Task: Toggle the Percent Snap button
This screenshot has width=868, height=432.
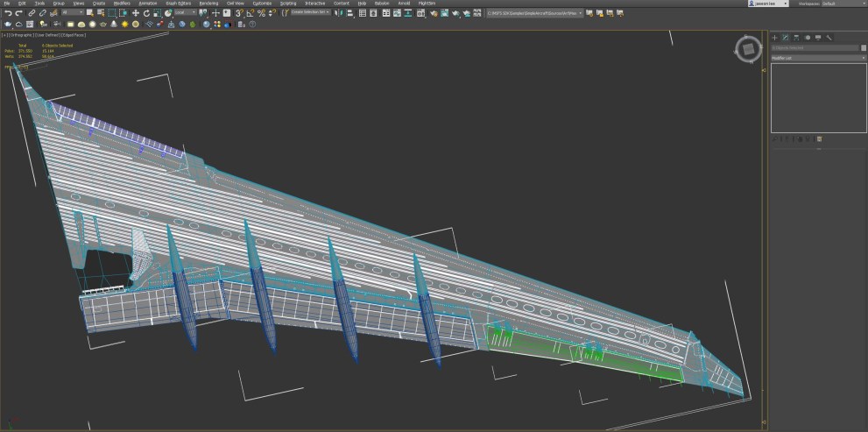Action: pos(261,13)
